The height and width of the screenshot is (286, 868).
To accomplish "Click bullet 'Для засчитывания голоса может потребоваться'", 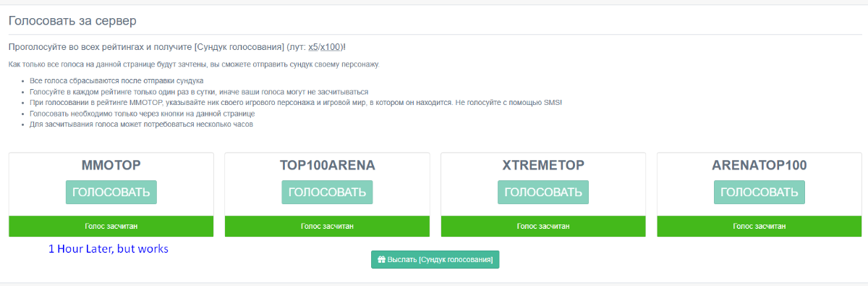I will pyautogui.click(x=141, y=125).
